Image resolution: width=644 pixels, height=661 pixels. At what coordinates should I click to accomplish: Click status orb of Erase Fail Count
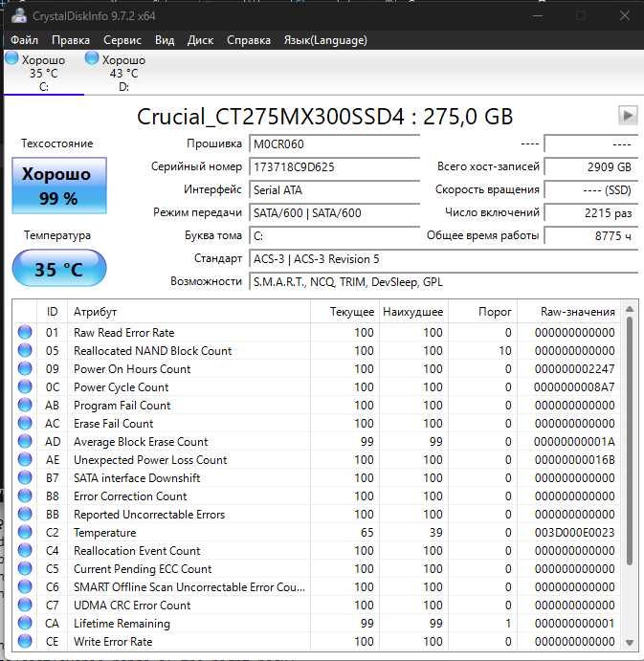25,423
